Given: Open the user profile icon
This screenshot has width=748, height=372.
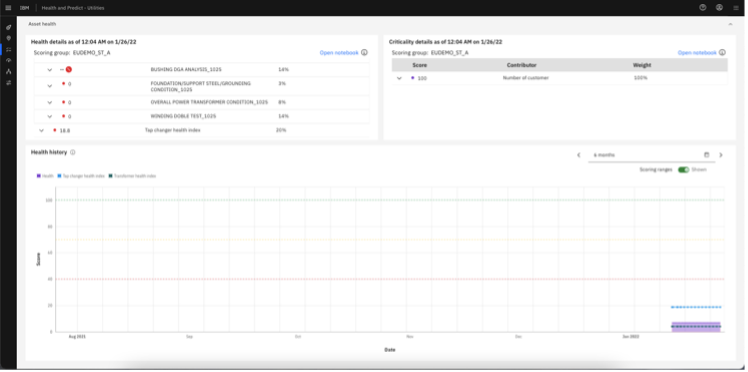Looking at the screenshot, I should [719, 8].
